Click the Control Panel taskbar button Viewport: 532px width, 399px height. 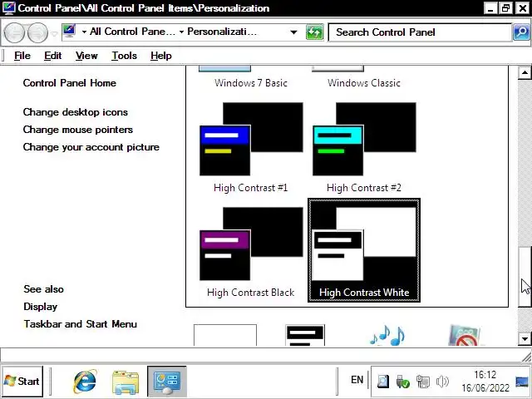coord(166,382)
